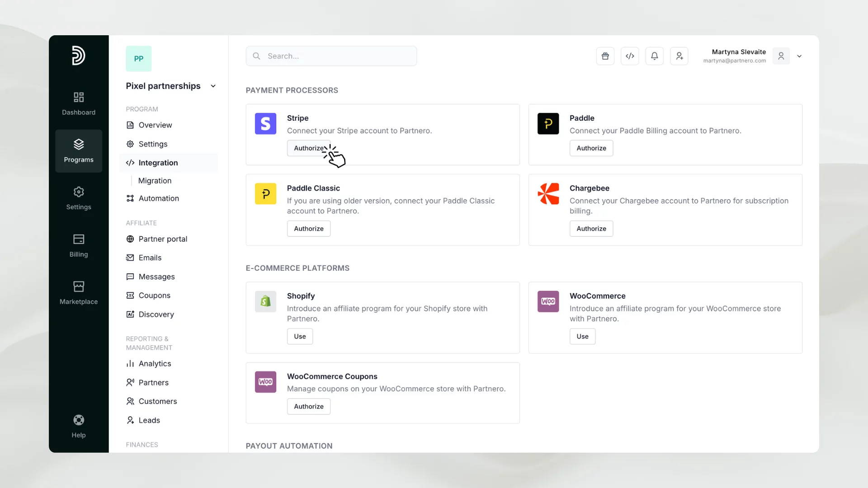
Task: Select the Programs icon in the sidebar
Action: pos(78,150)
